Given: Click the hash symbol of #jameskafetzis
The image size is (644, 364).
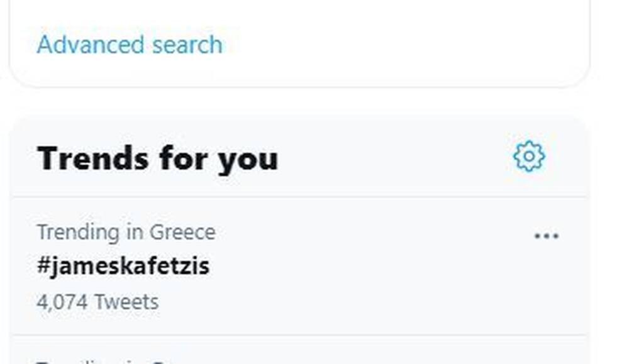Looking at the screenshot, I should [43, 265].
